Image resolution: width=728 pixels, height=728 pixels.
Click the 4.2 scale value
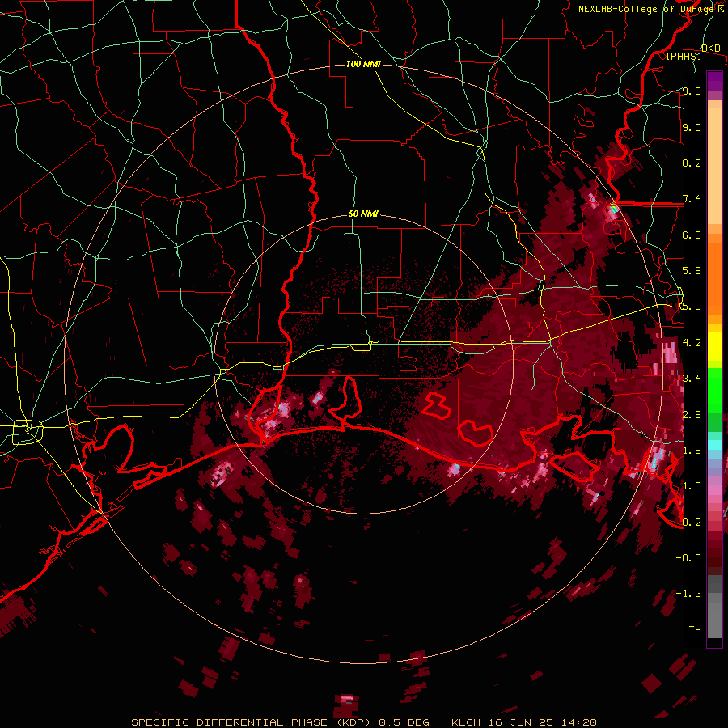[692, 343]
